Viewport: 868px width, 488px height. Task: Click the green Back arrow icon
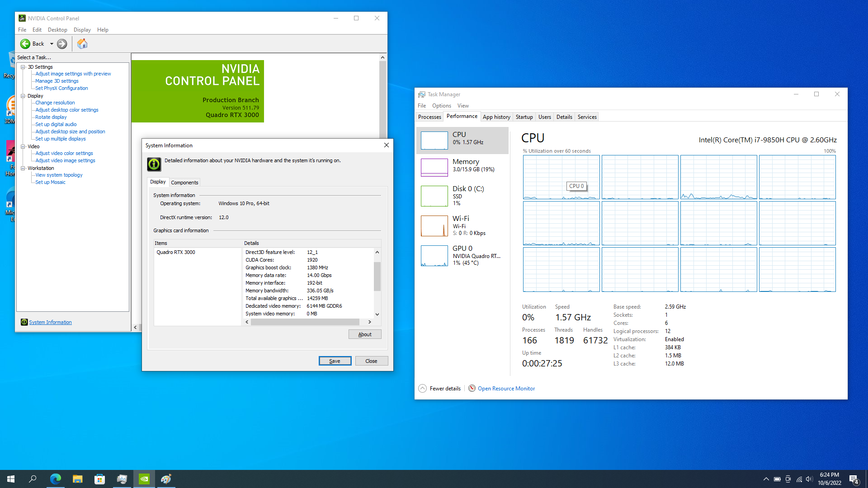point(25,44)
